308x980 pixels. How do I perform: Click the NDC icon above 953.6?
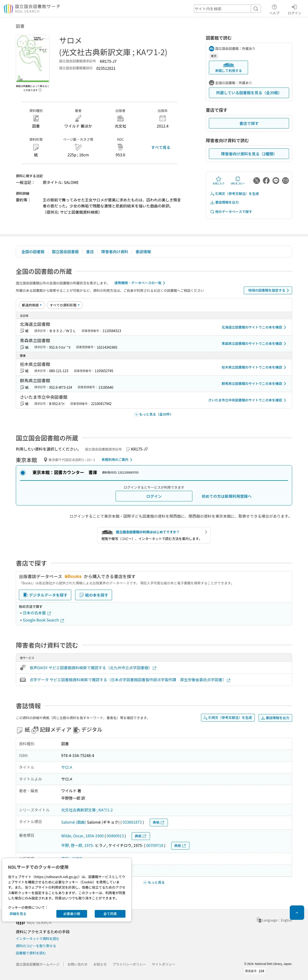[120, 147]
